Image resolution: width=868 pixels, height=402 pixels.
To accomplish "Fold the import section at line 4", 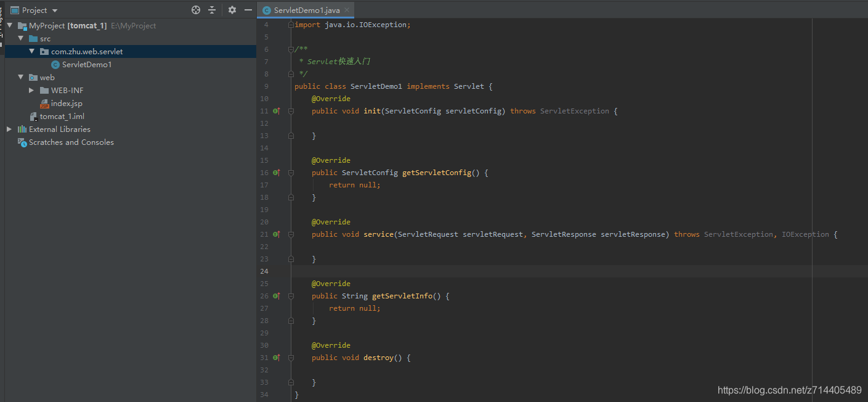I will click(x=291, y=25).
